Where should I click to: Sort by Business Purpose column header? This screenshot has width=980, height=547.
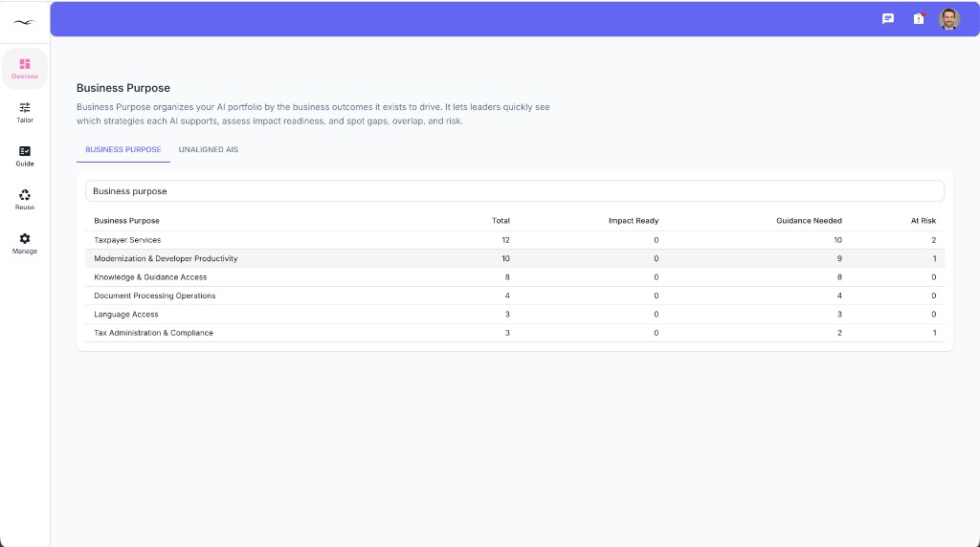(127, 220)
